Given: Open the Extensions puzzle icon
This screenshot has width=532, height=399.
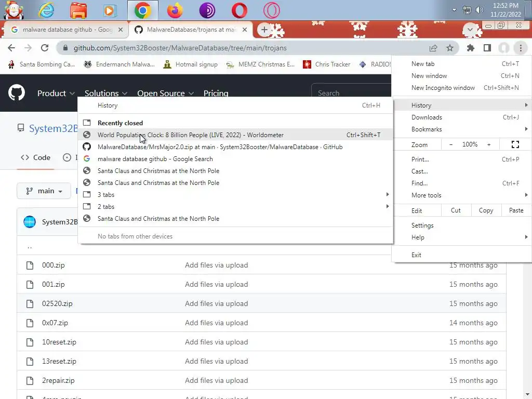Looking at the screenshot, I should point(470,48).
